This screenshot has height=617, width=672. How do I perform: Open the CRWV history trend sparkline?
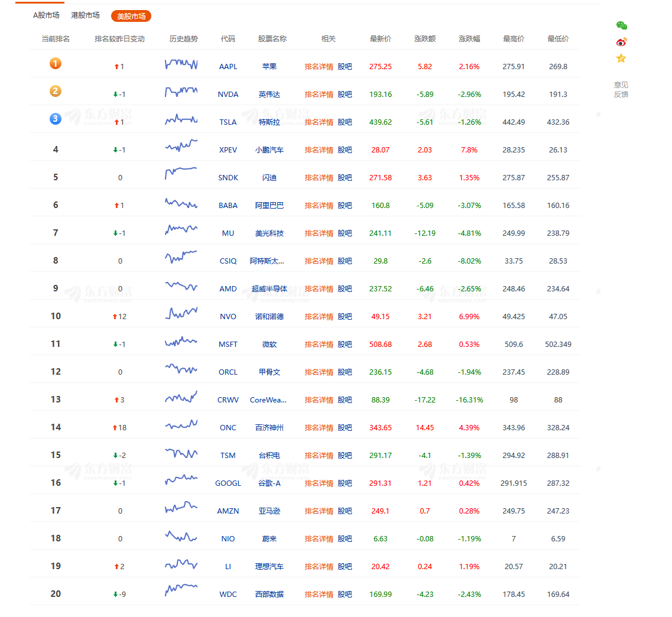click(x=181, y=398)
